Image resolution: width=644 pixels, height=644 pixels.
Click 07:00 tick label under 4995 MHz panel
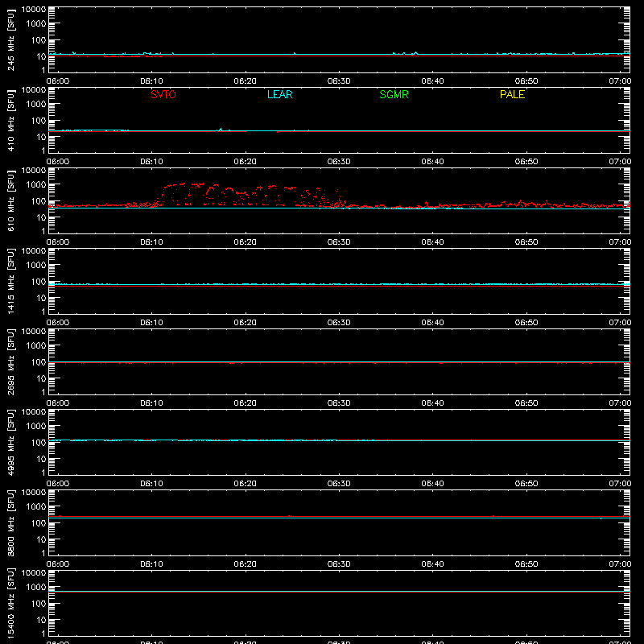(x=620, y=484)
